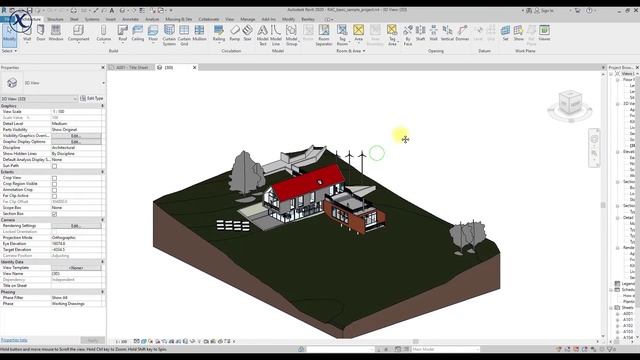The height and width of the screenshot is (360, 640).
Task: Choose the Curtain System tool
Action: click(169, 35)
